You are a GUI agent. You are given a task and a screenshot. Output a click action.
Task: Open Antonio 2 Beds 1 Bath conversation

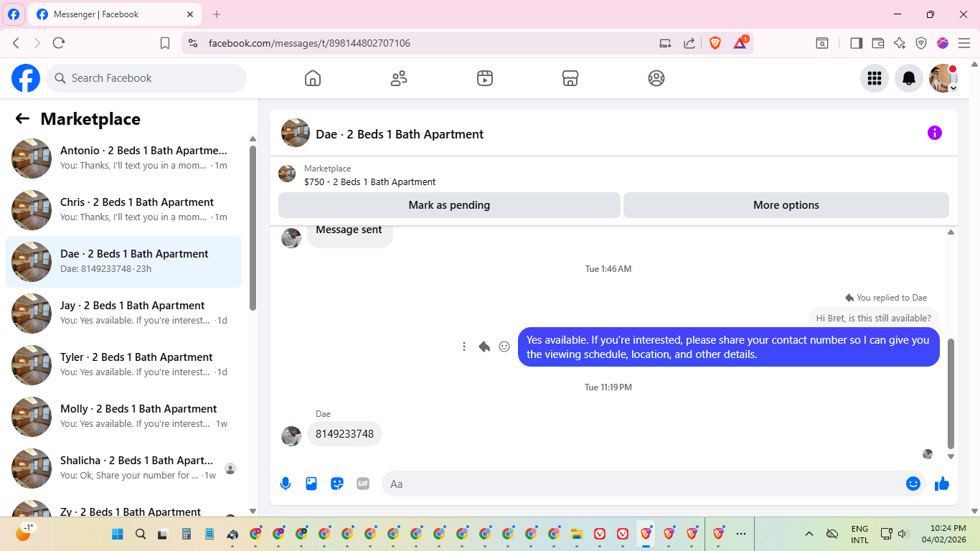(123, 159)
